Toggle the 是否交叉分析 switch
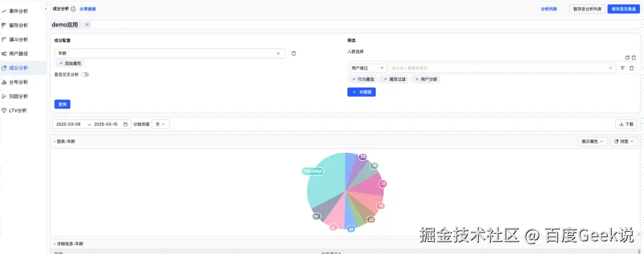Viewport: 644px width, 254px height. tap(85, 74)
